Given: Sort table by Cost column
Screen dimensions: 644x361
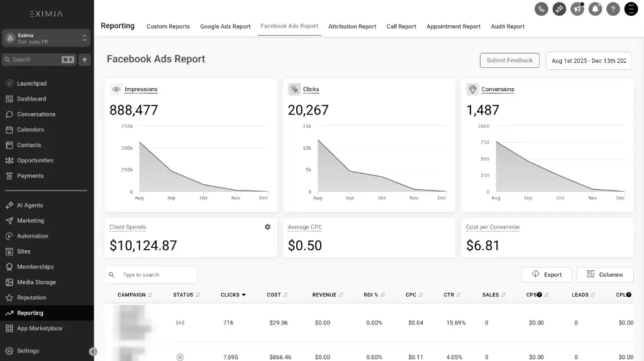Looking at the screenshot, I should coord(277,295).
